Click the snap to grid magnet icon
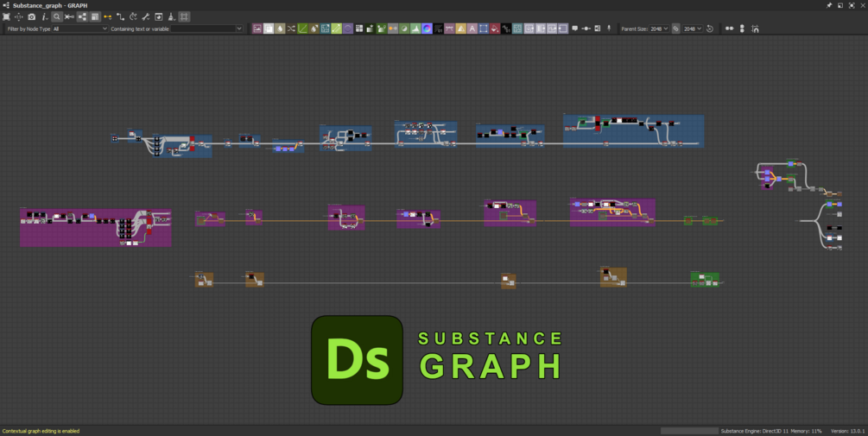 [x=755, y=28]
